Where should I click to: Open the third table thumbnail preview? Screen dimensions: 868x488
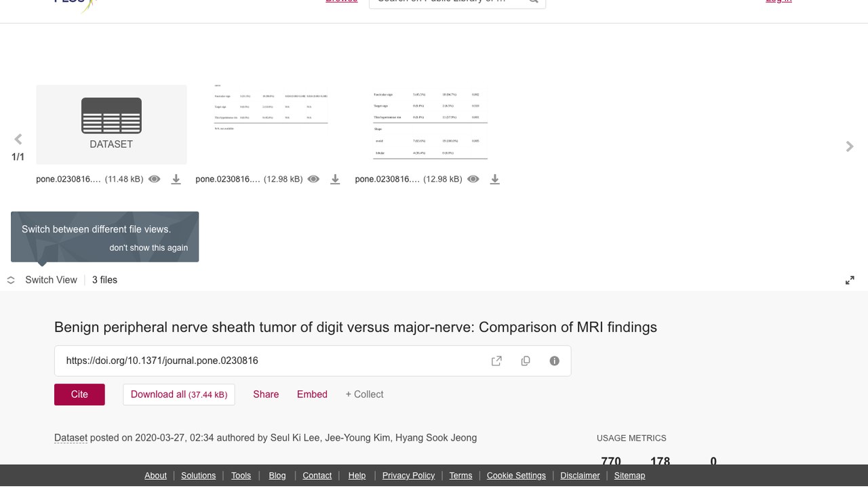pyautogui.click(x=430, y=125)
